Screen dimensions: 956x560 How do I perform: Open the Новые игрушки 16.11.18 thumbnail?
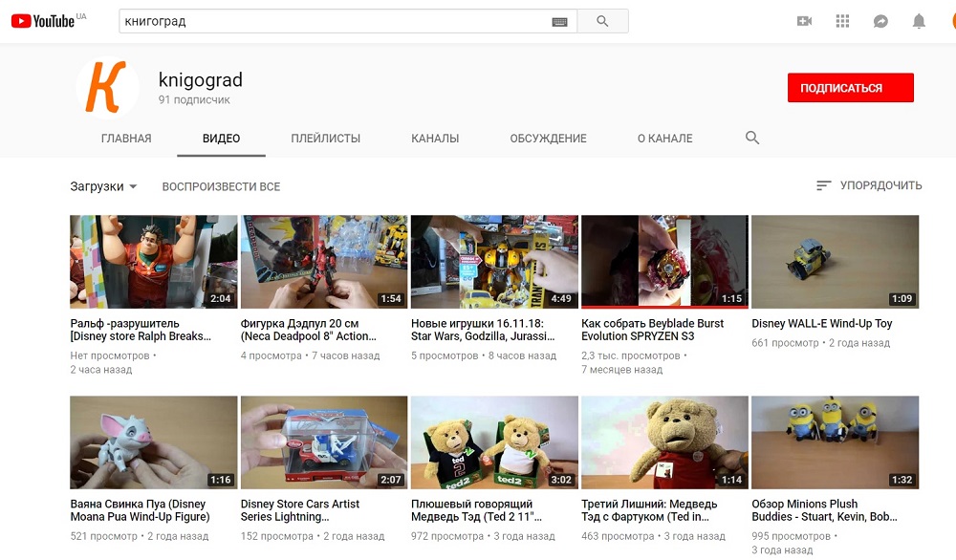tap(494, 262)
